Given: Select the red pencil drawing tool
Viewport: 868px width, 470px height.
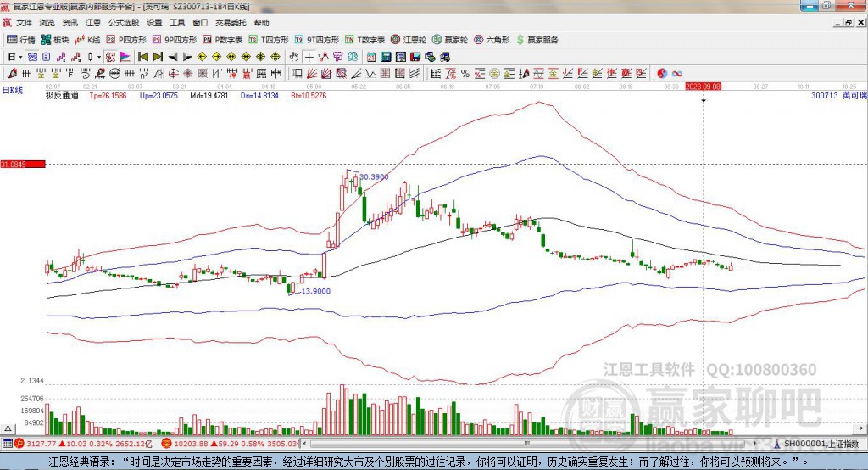Looking at the screenshot, I should click(x=12, y=73).
